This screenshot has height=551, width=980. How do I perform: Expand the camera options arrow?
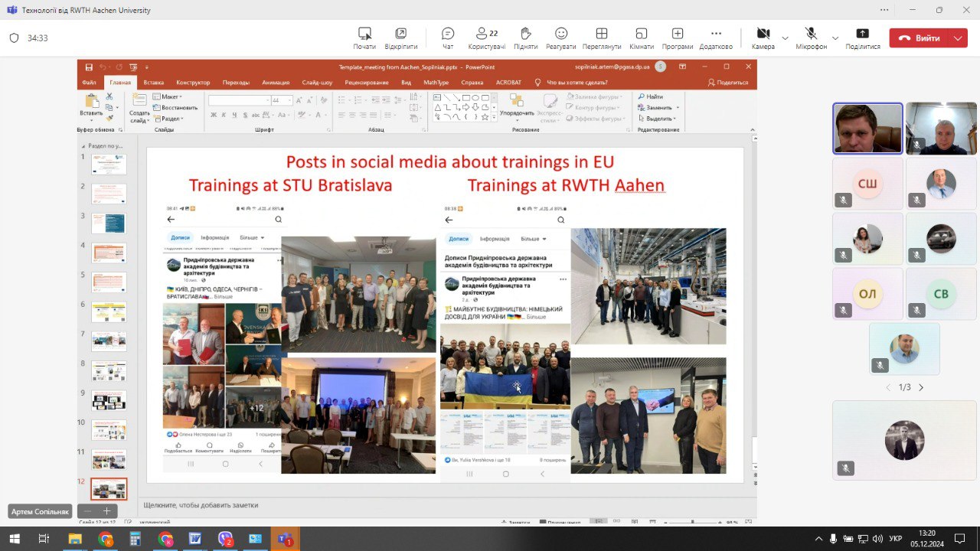pos(785,37)
